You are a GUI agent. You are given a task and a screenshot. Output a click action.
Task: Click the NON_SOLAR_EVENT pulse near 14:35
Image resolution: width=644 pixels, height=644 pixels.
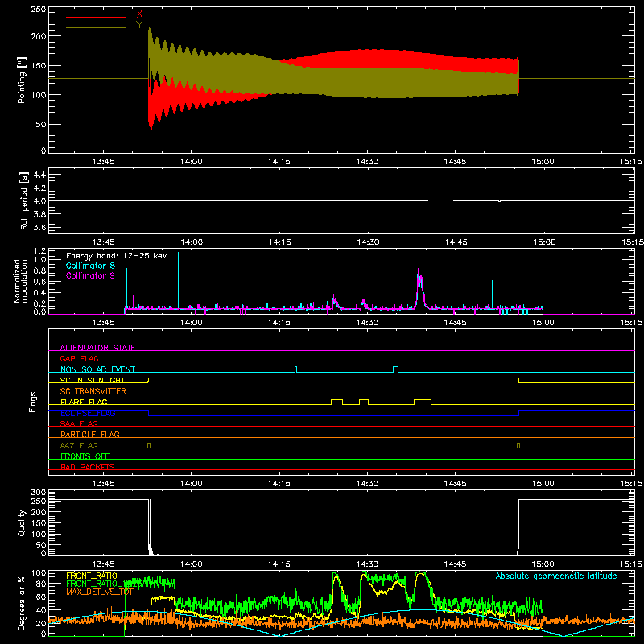[x=395, y=369]
